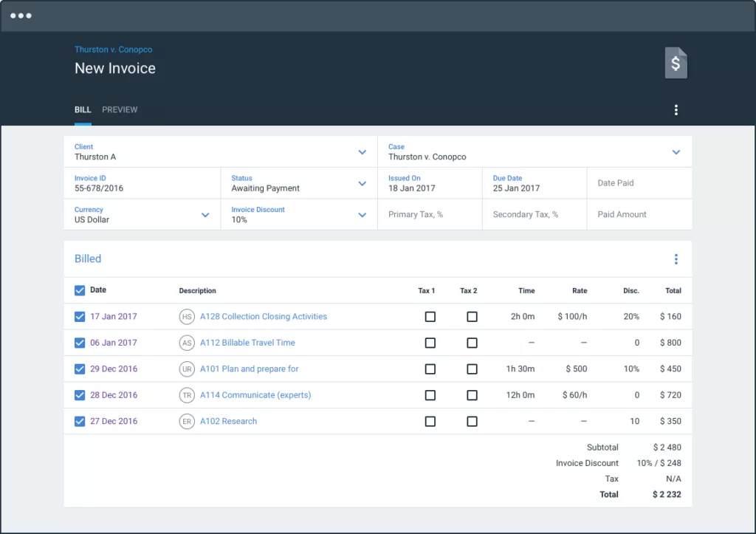Enable Tax 2 for A128 Collection Closing Activities
Screen dimensions: 756x534
point(472,316)
